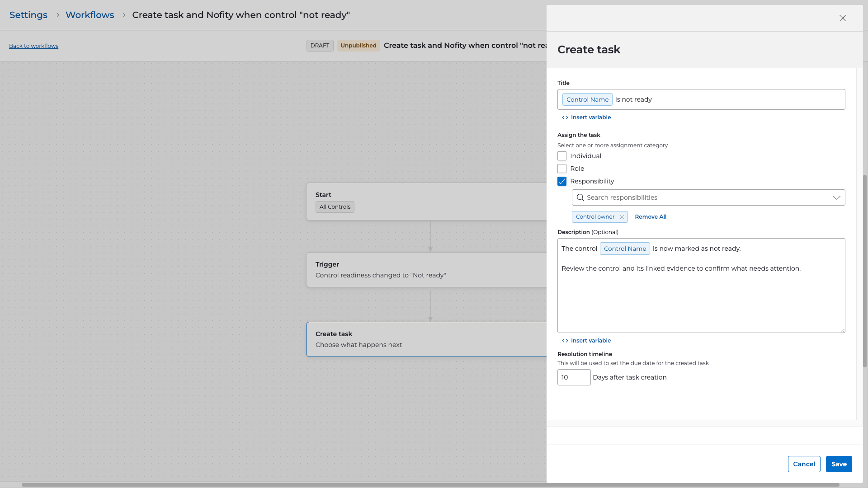The height and width of the screenshot is (488, 868).
Task: Click Remove All responsibilities link
Action: click(x=650, y=217)
